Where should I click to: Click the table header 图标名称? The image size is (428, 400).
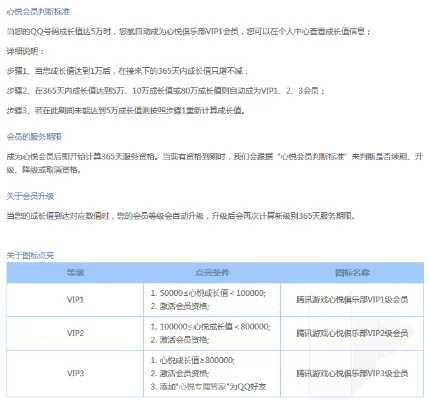pos(352,273)
